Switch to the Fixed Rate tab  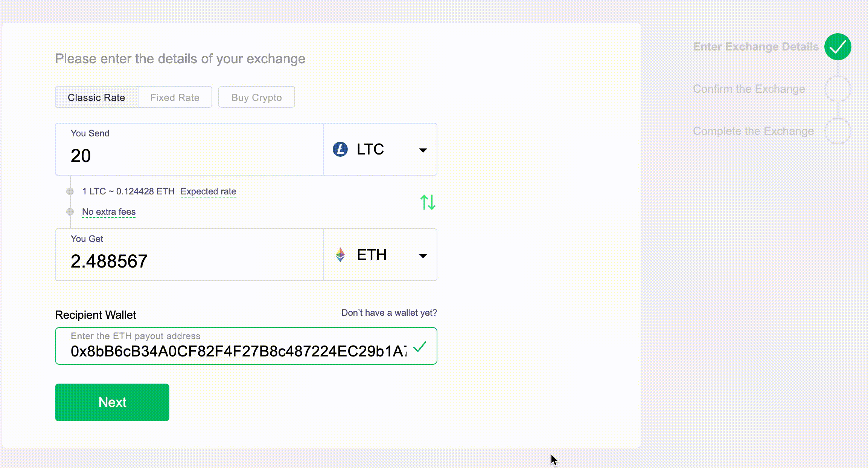click(175, 97)
